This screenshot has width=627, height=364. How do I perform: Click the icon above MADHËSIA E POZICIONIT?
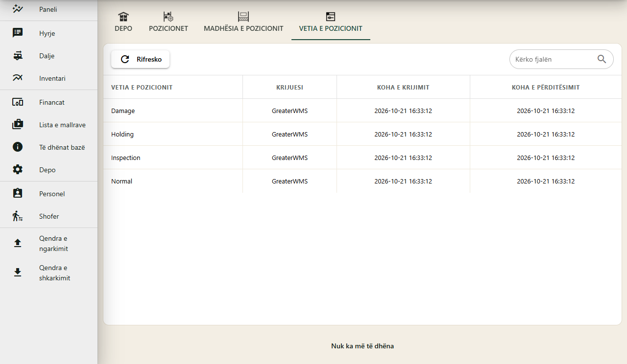tap(243, 17)
